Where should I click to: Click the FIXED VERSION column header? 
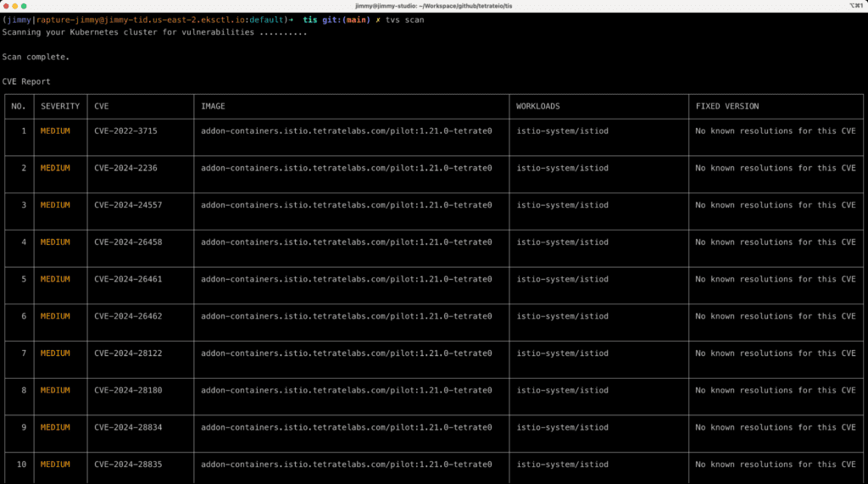727,107
